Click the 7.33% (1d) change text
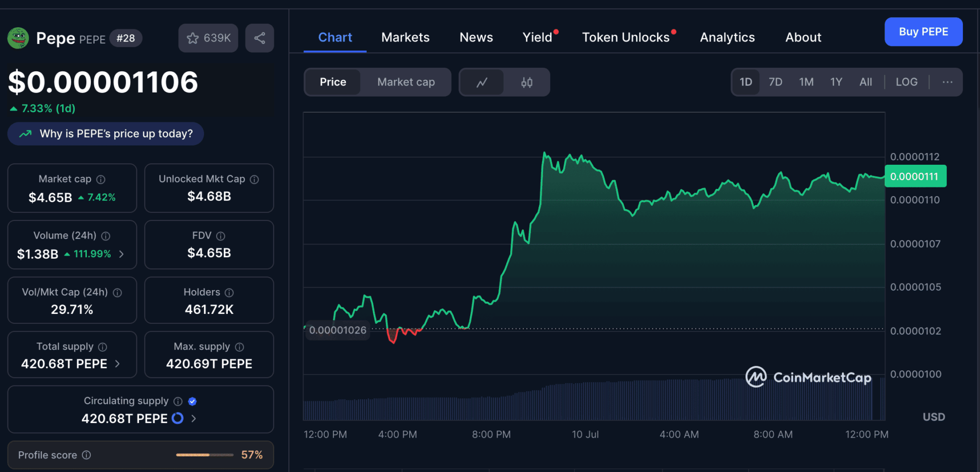The width and height of the screenshot is (980, 472). (48, 109)
